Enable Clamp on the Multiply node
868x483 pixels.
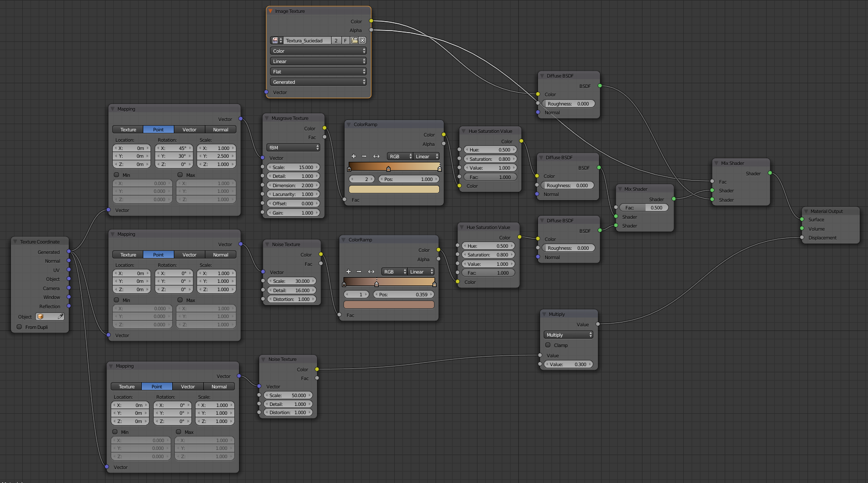tap(548, 345)
